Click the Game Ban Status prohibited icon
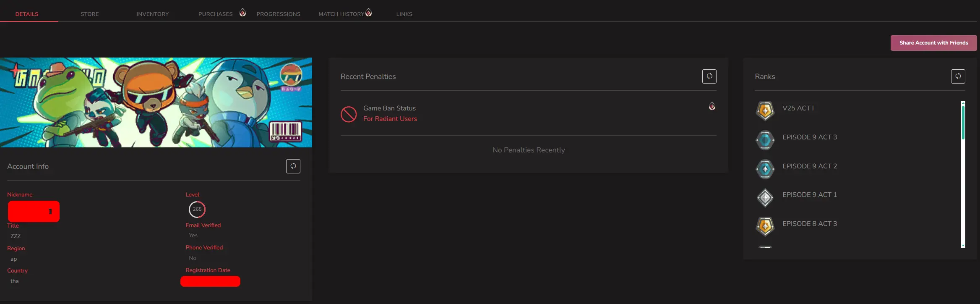980x304 pixels. pos(349,114)
